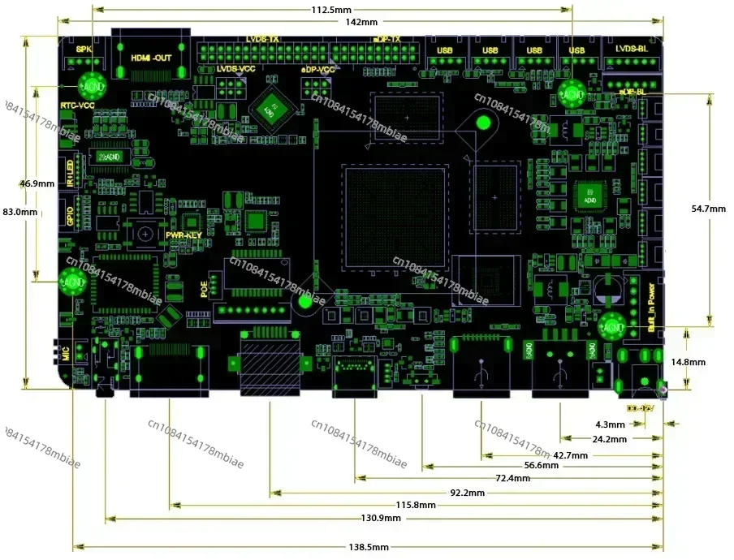The image size is (734, 560).
Task: Click the GPIO header label
Action: coord(70,216)
